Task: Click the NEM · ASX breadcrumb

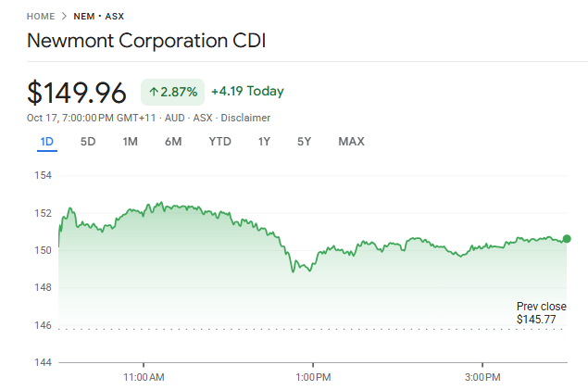Action: point(98,17)
